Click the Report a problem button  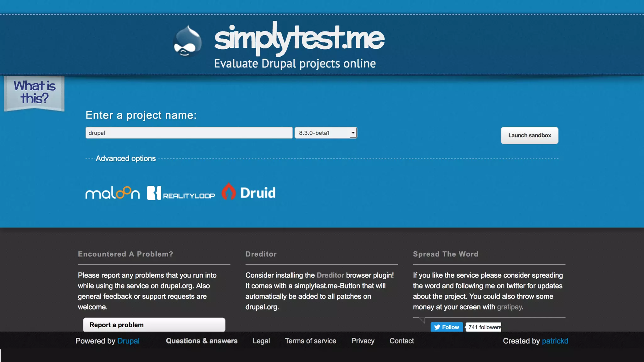tap(154, 325)
